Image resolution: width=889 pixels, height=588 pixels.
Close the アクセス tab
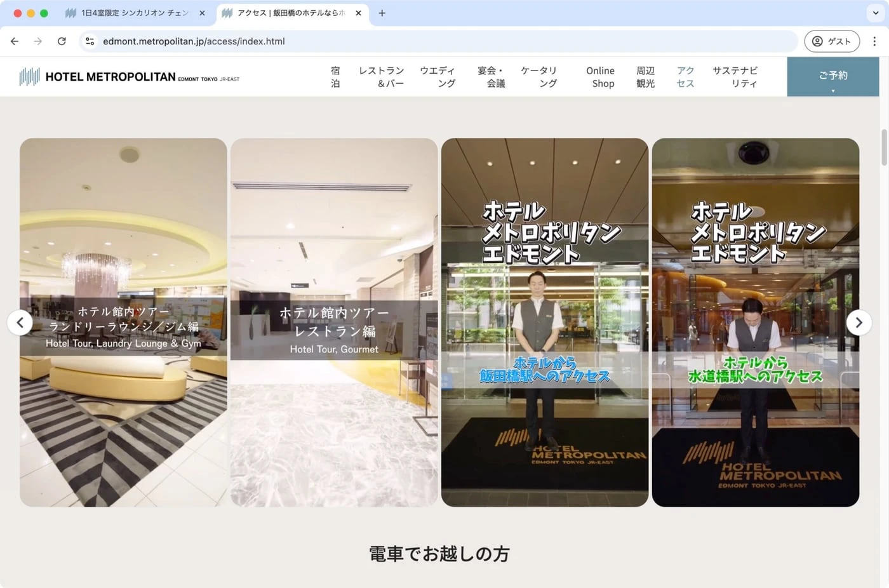click(x=358, y=13)
